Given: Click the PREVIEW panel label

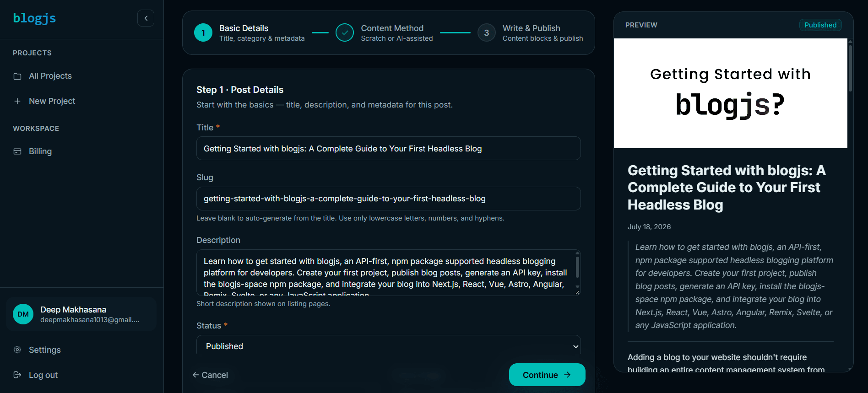Looking at the screenshot, I should click(641, 25).
